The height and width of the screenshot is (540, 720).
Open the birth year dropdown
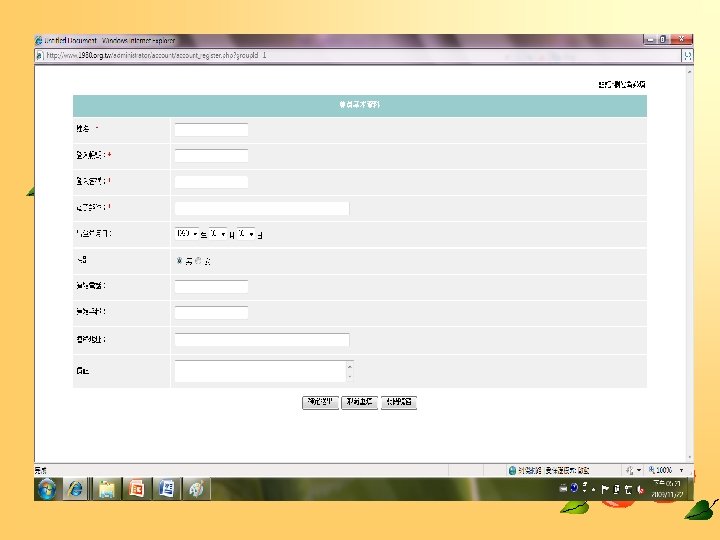tap(186, 234)
